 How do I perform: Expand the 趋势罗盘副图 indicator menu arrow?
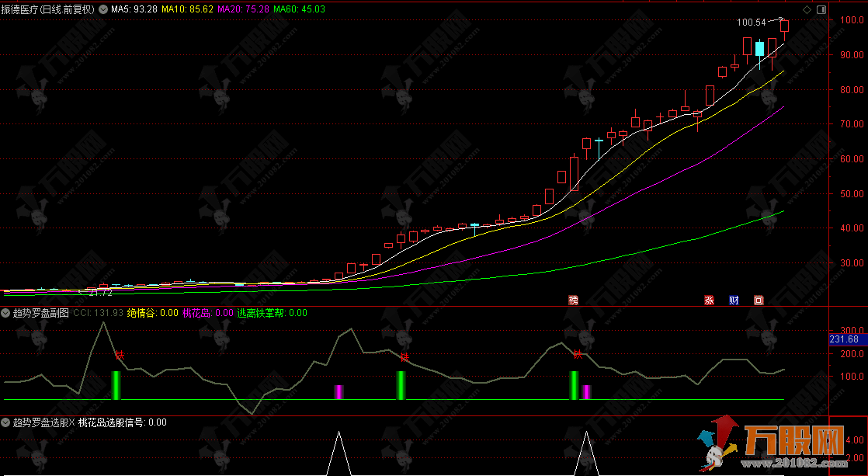click(6, 313)
